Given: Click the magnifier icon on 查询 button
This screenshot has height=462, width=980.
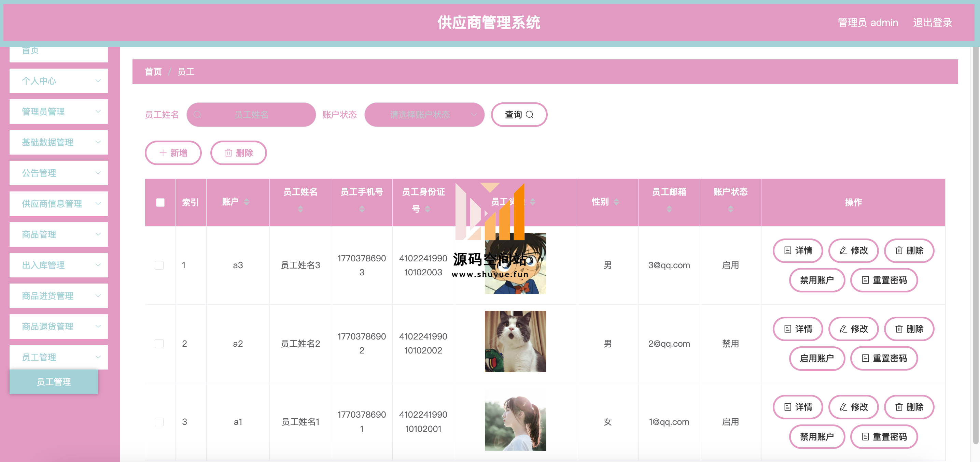Looking at the screenshot, I should pos(529,114).
